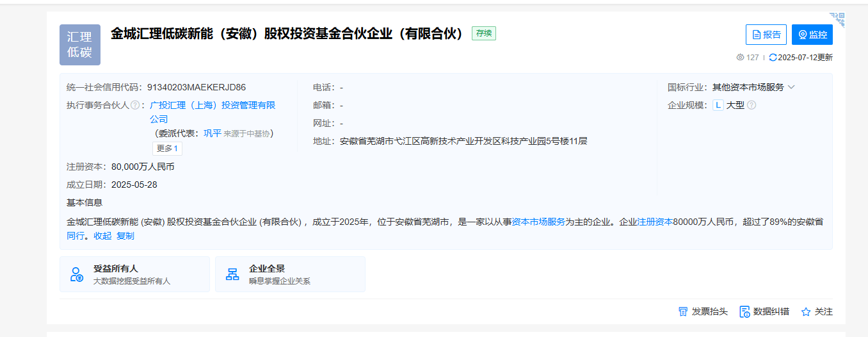
Task: Collapse the description via 收起
Action: (102, 236)
